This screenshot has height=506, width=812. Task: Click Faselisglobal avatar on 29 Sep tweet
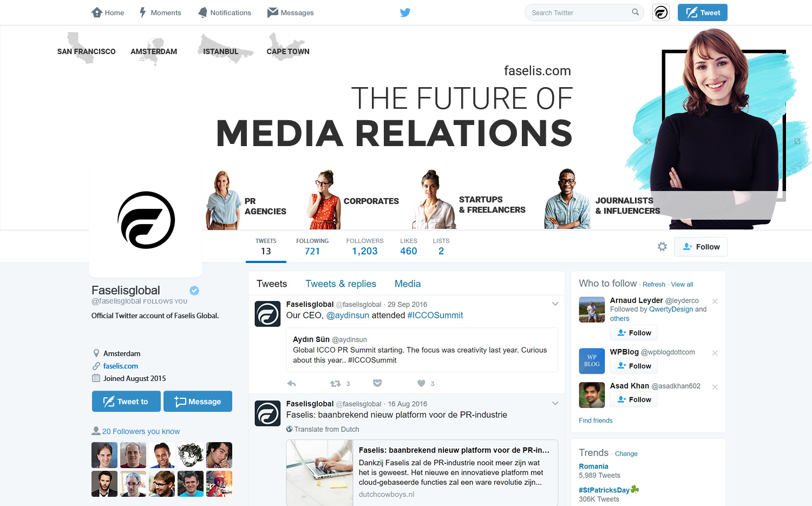coord(267,314)
